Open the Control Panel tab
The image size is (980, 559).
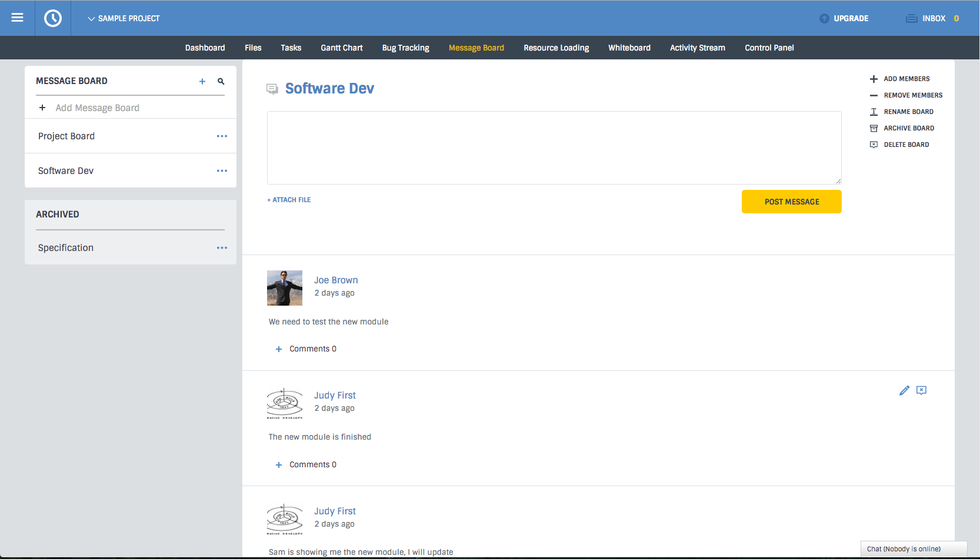point(769,48)
